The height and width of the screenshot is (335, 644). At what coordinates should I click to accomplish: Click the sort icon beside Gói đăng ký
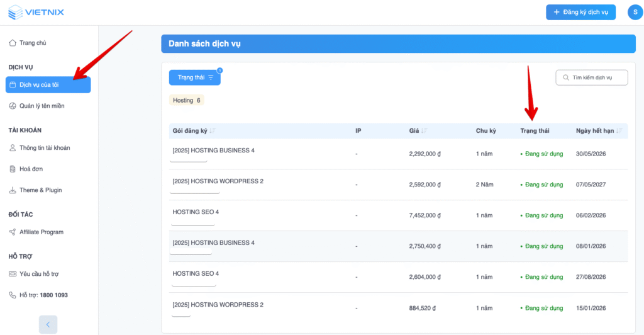coord(213,131)
